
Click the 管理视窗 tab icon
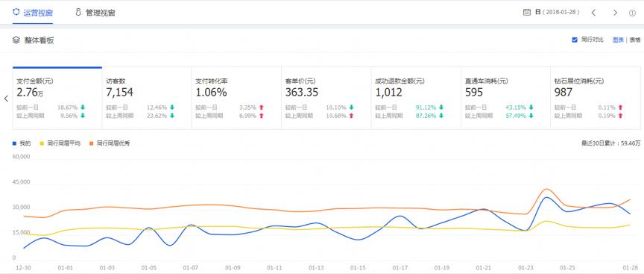(x=78, y=12)
